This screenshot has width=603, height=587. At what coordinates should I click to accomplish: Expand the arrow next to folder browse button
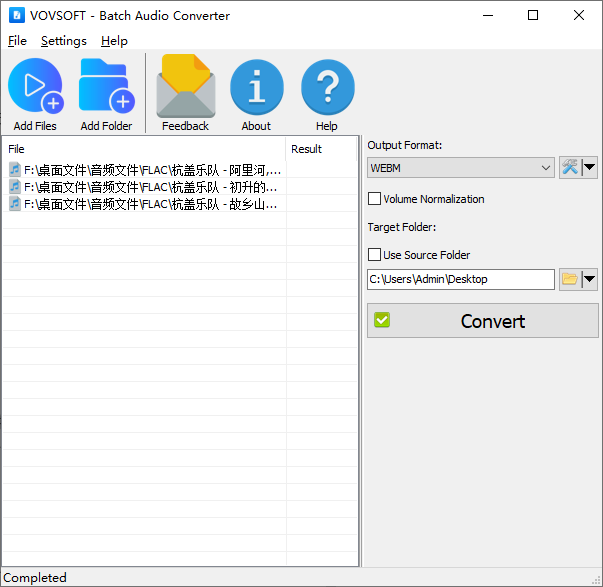[x=590, y=279]
